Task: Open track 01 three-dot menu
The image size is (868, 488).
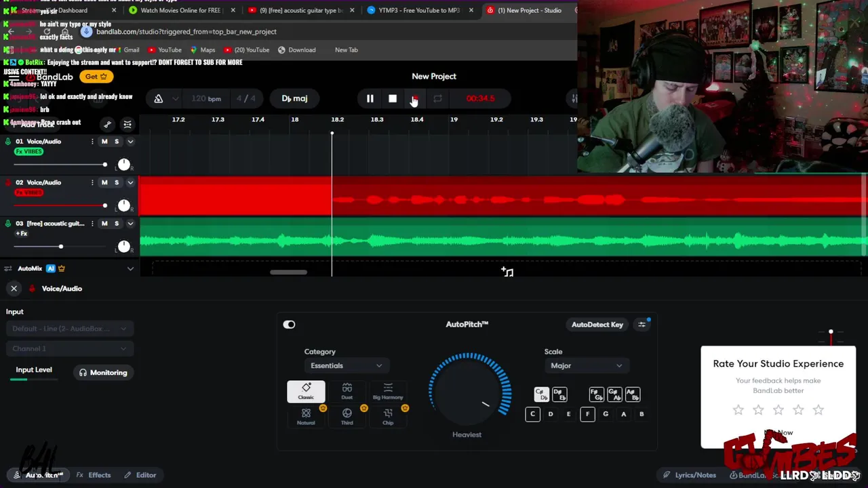Action: [92, 142]
